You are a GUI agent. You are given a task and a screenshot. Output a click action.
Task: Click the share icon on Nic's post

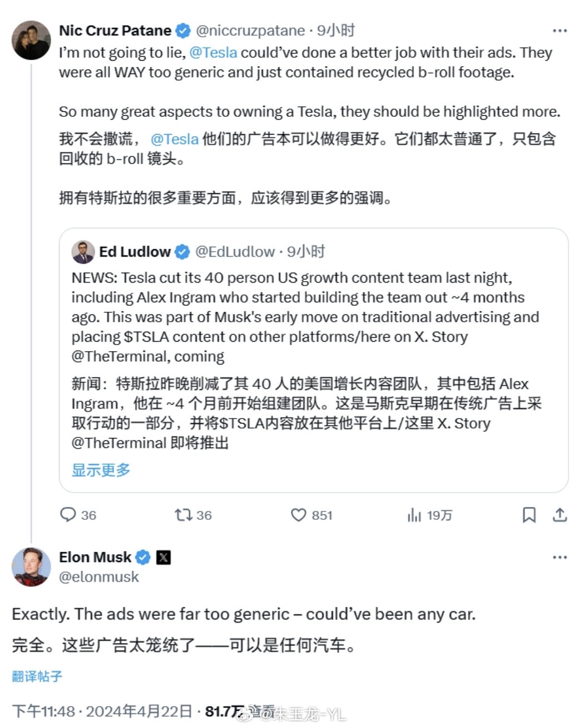click(560, 515)
